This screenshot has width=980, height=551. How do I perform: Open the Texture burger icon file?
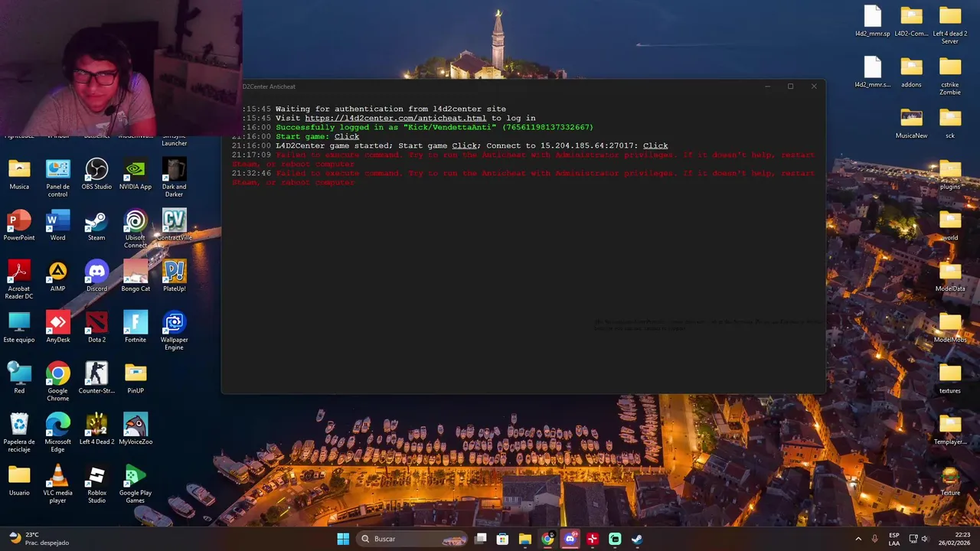coord(950,481)
